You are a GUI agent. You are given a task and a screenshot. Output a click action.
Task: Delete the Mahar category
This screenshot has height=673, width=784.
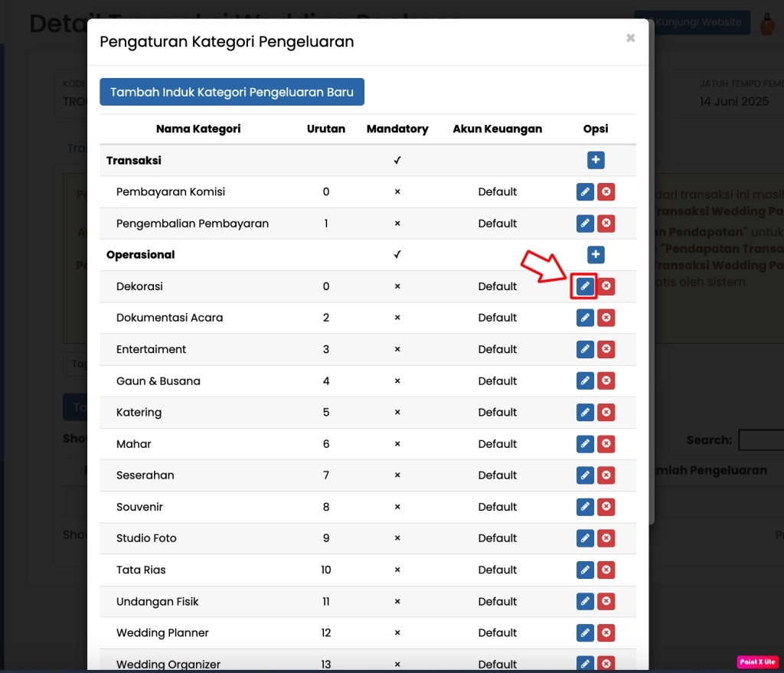pos(606,444)
